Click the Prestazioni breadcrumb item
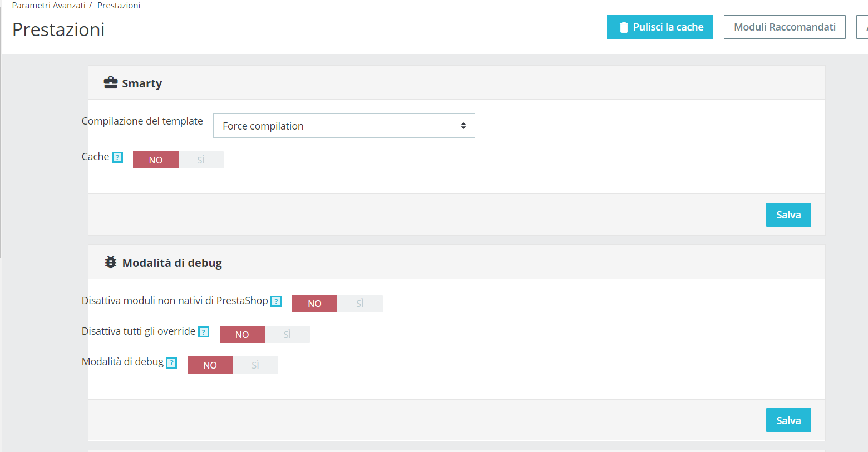Viewport: 868px width, 452px height. (x=119, y=6)
